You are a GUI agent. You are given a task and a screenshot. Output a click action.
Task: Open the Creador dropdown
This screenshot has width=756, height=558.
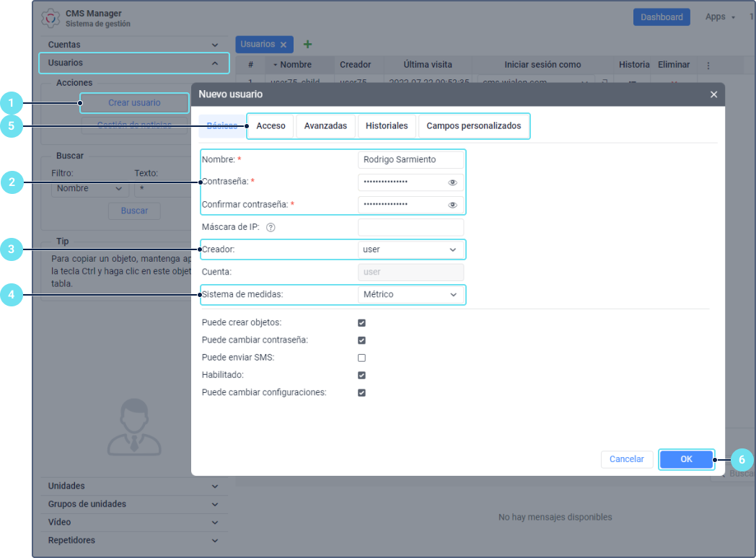(410, 250)
